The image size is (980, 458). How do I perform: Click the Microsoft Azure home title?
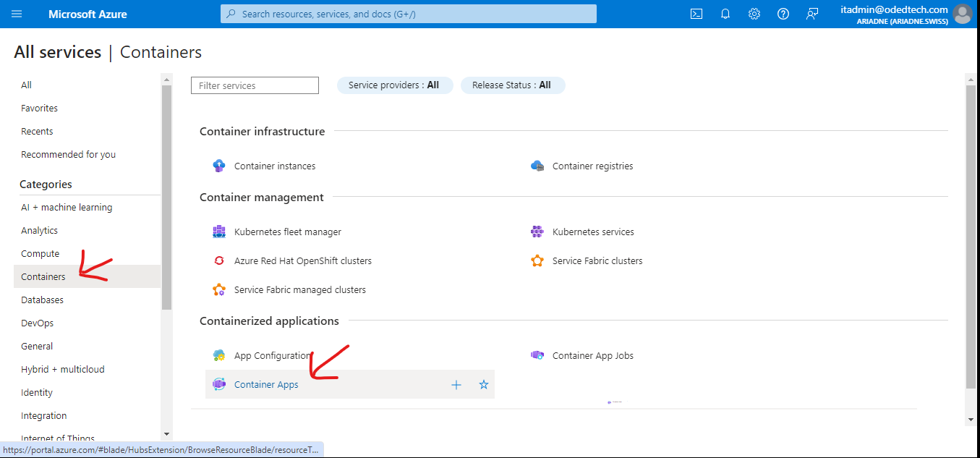88,14
